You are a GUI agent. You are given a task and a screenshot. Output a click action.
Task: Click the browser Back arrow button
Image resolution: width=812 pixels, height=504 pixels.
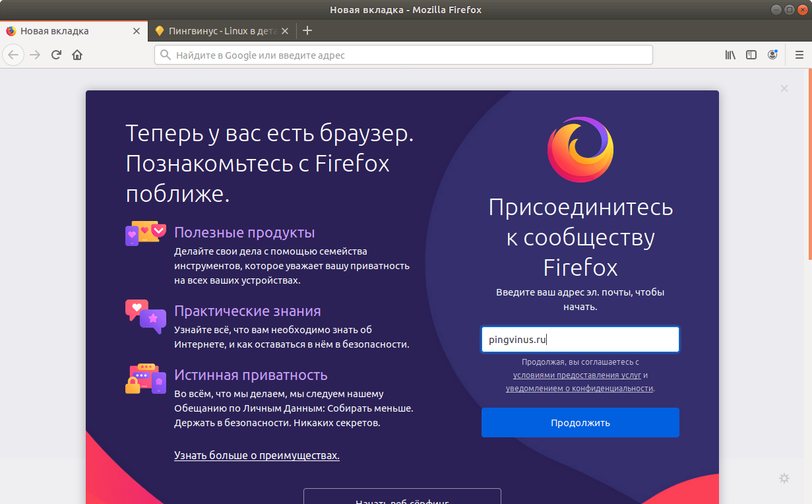(x=13, y=55)
